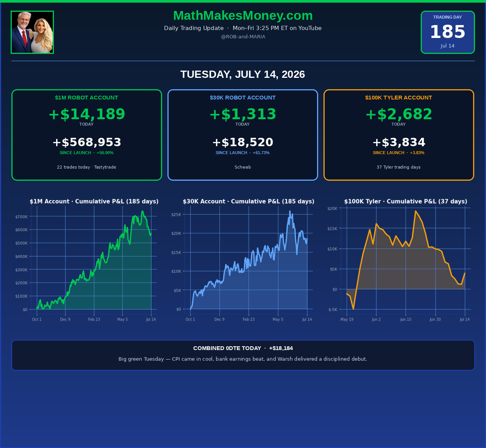The height and width of the screenshot is (448, 486).
Task: Click the +$14,189 today value
Action: 87,114
